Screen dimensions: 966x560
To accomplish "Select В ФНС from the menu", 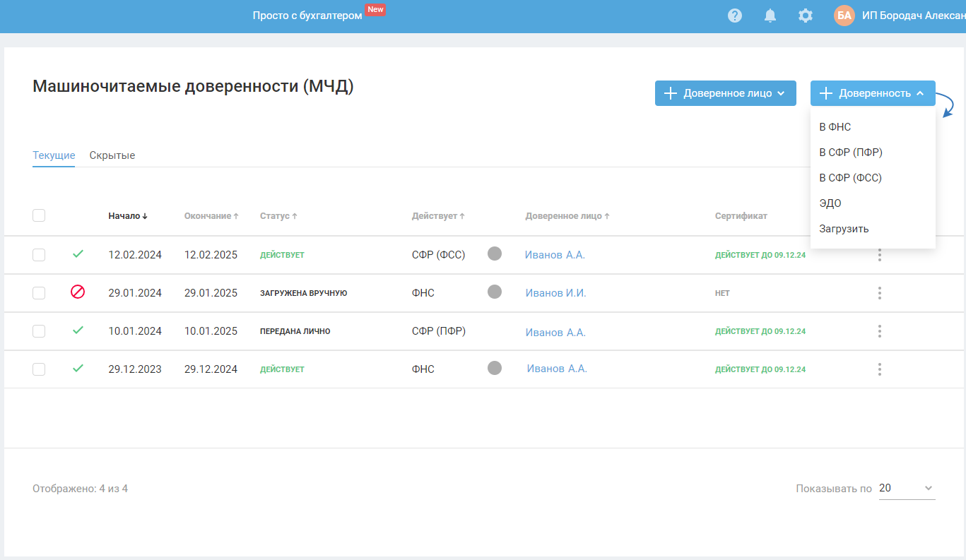I will 835,127.
